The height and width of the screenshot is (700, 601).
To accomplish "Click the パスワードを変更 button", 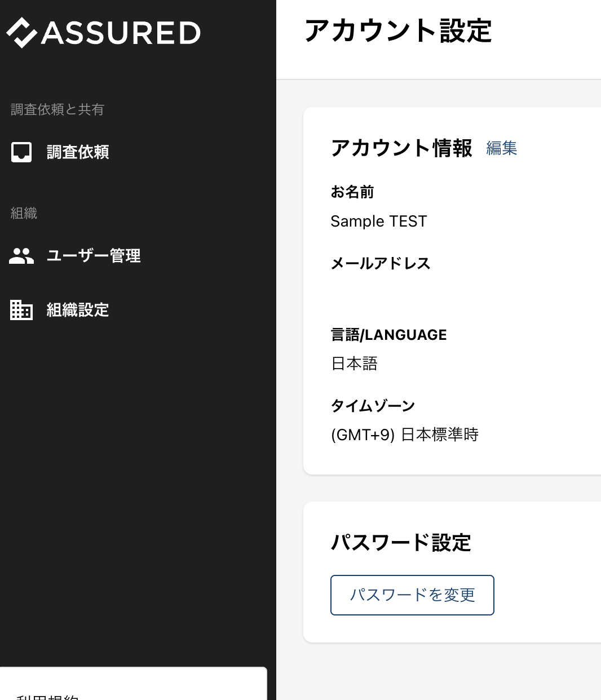I will (x=412, y=595).
